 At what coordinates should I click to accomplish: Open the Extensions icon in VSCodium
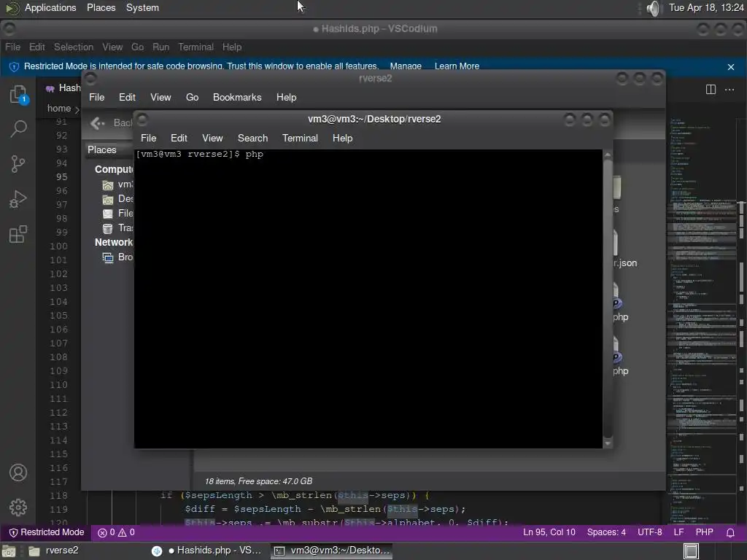18,234
